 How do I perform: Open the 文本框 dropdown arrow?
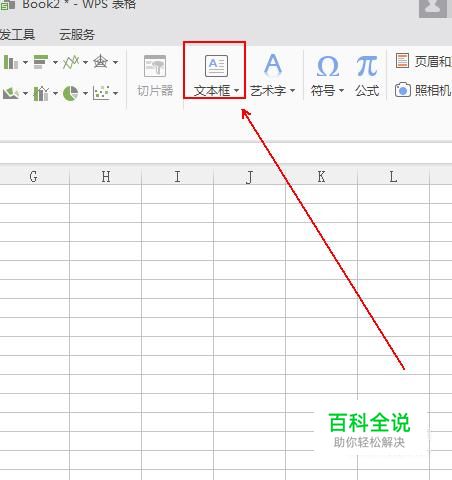pyautogui.click(x=236, y=91)
